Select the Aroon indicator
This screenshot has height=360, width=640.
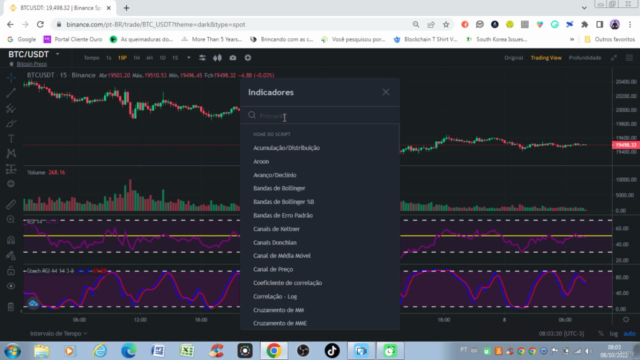(261, 162)
